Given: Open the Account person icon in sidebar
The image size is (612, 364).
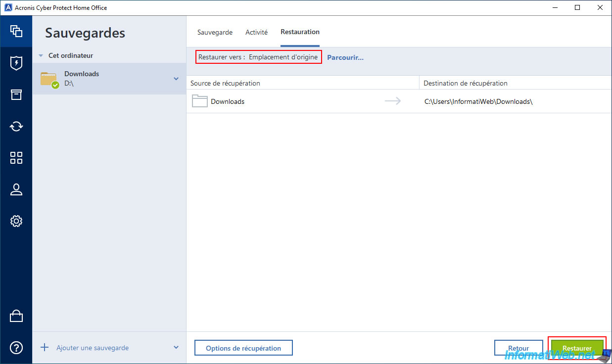Looking at the screenshot, I should pyautogui.click(x=16, y=189).
